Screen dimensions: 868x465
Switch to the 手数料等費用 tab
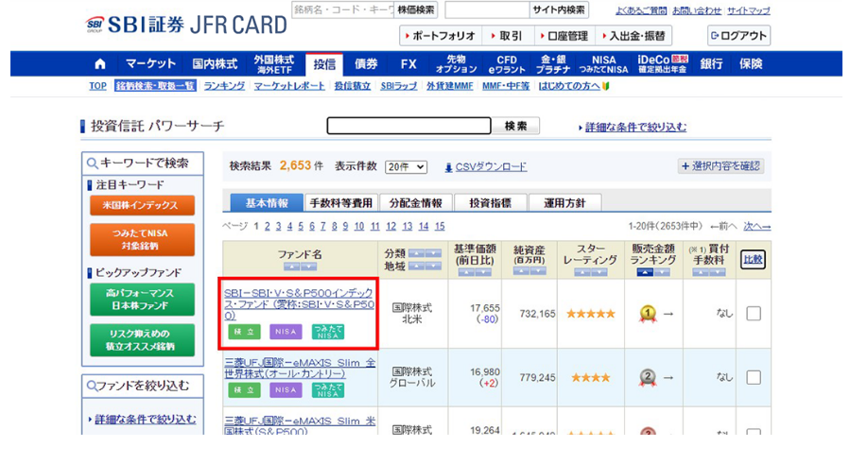(x=340, y=203)
